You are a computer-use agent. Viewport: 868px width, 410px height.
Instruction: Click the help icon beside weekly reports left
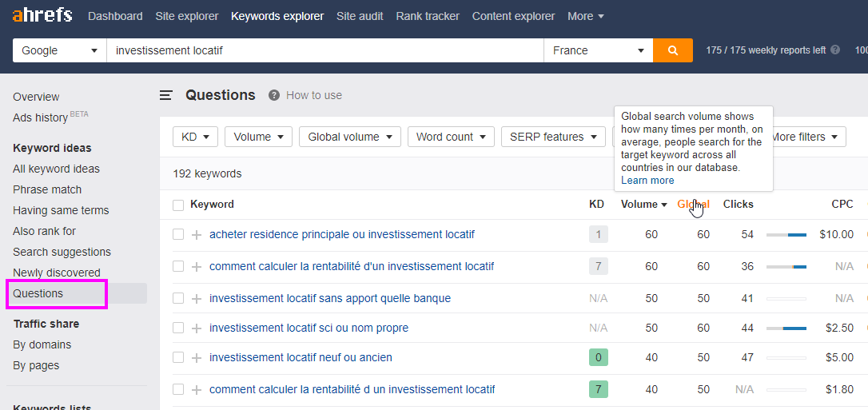pos(834,50)
